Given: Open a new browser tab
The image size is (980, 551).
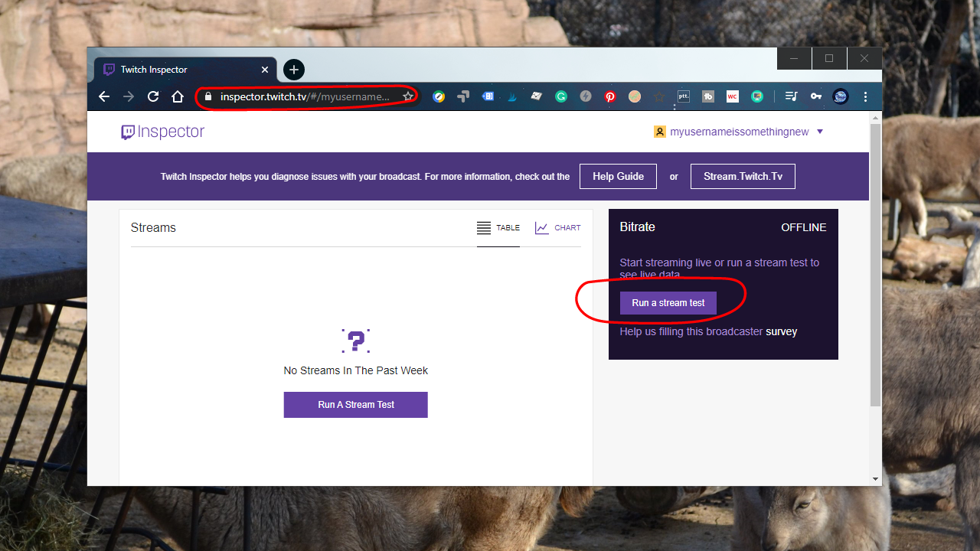Looking at the screenshot, I should point(294,70).
